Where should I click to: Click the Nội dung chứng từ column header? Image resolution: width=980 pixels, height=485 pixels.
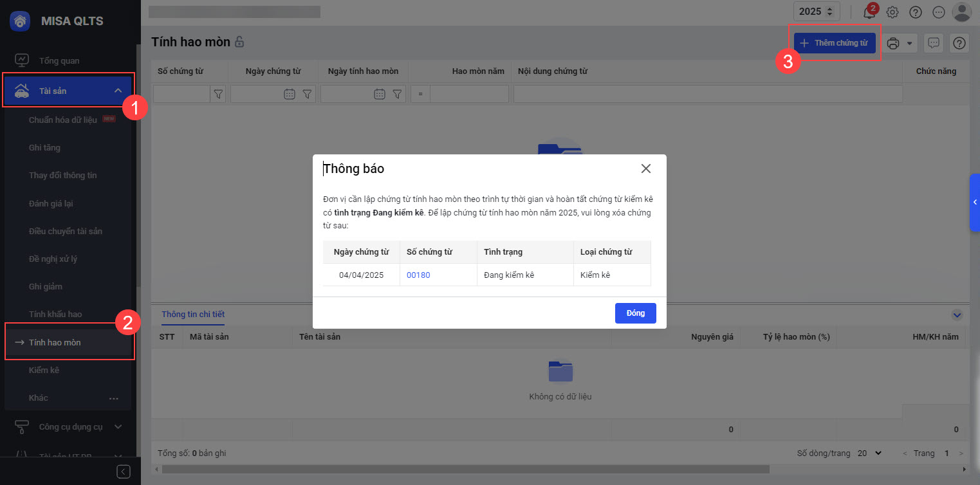pyautogui.click(x=553, y=71)
